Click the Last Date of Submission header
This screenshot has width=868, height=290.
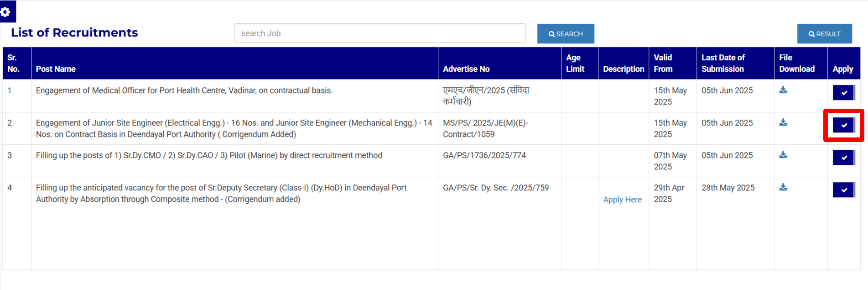(722, 63)
